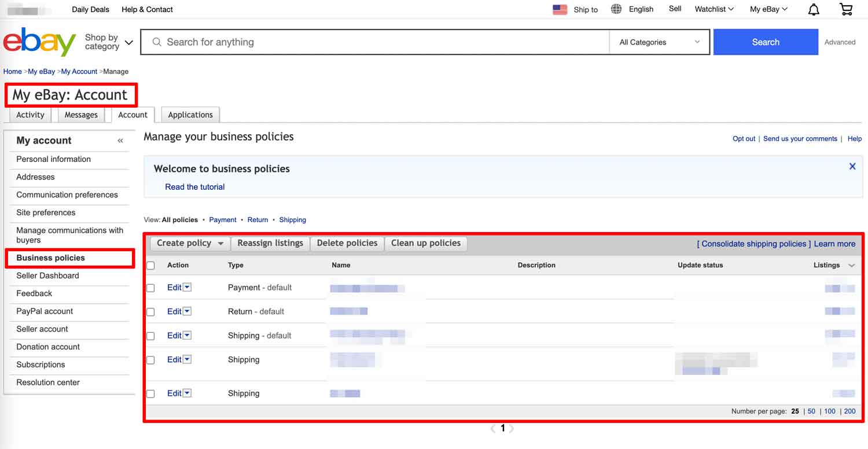868x449 pixels.
Task: Open the Read the tutorial link
Action: [194, 187]
